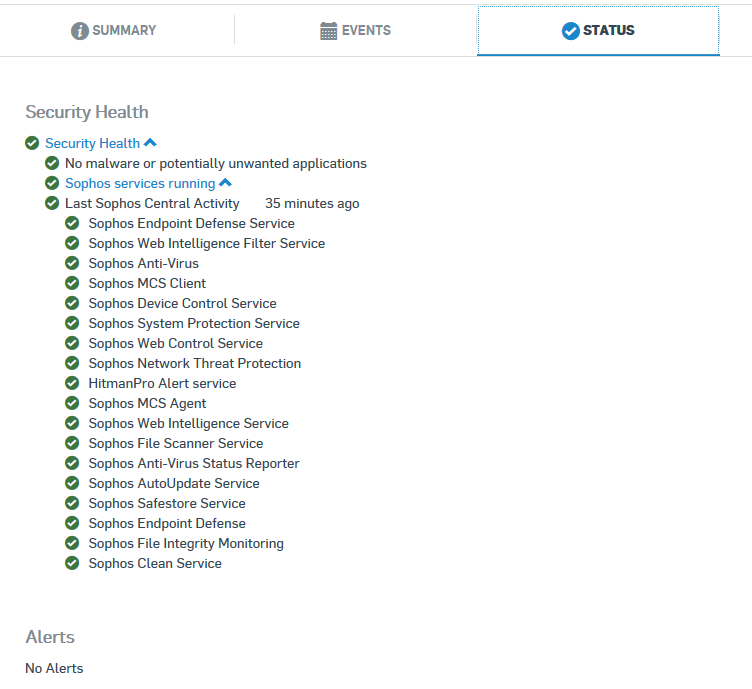Click top-level Security Health green check
The image size is (752, 689).
[x=32, y=143]
